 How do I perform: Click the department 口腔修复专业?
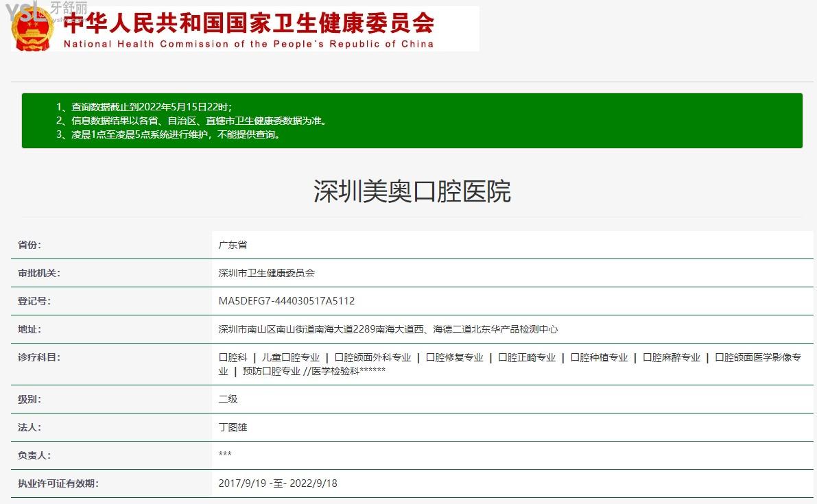454,357
